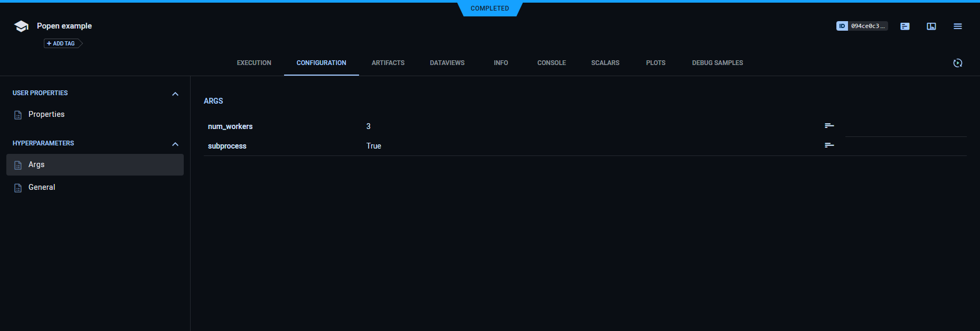This screenshot has height=331, width=980.
Task: Click the auto-refresh icon
Action: (958, 63)
